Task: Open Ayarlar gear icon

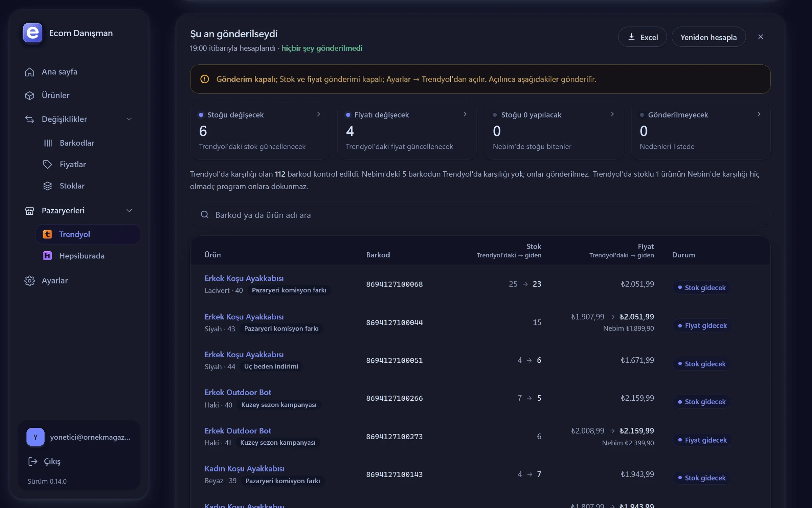Action: point(29,281)
